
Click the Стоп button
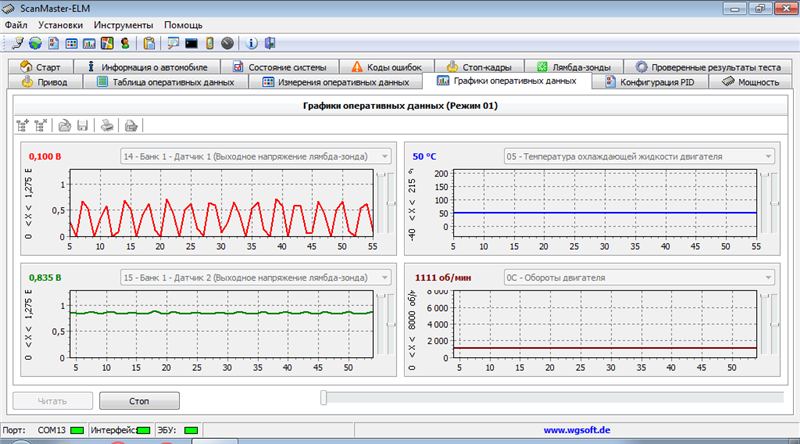pyautogui.click(x=139, y=401)
